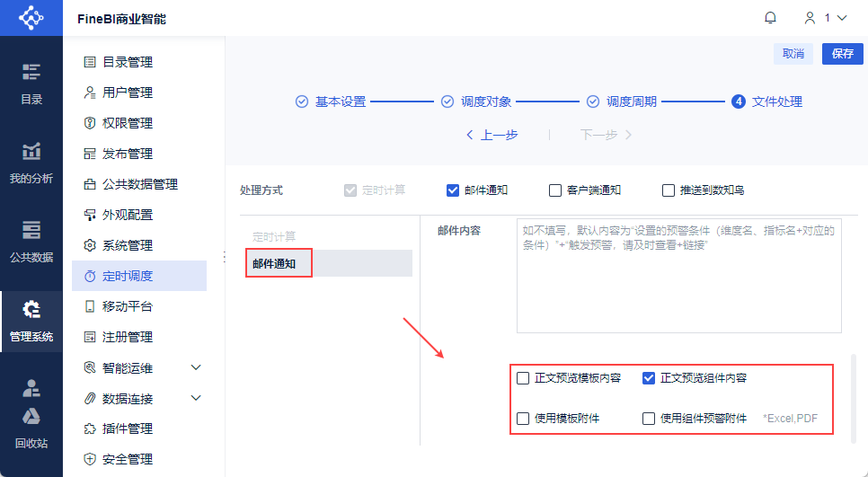Click the 数据连接 link icon

[x=89, y=399]
